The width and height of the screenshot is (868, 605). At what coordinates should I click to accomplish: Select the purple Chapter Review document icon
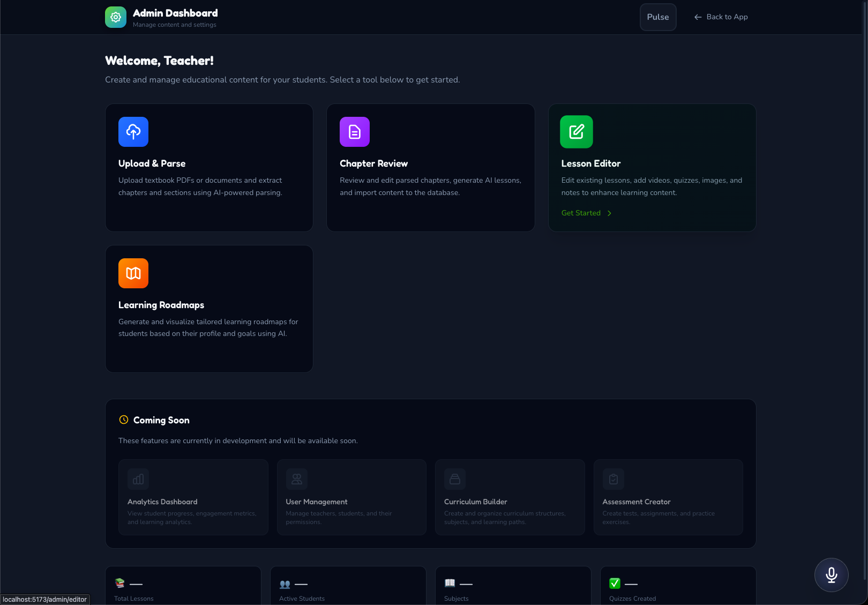point(355,132)
